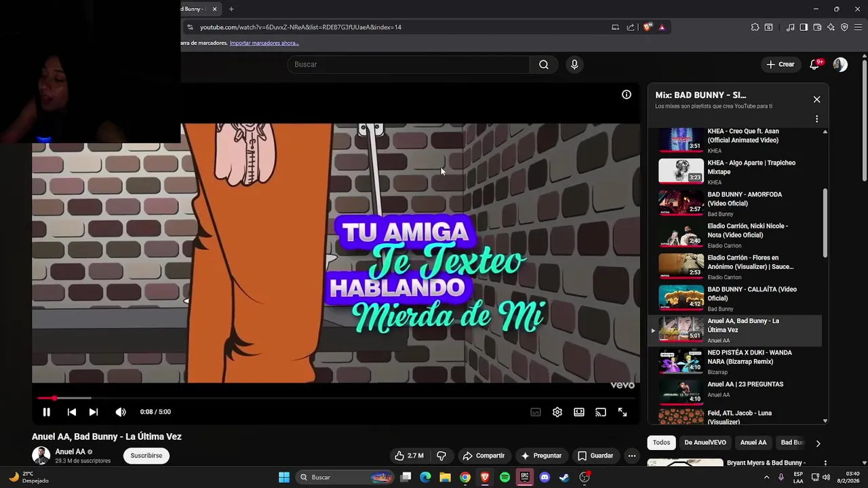Viewport: 868px width, 488px height.
Task: Go to the previous video in the playlist
Action: coord(71,412)
